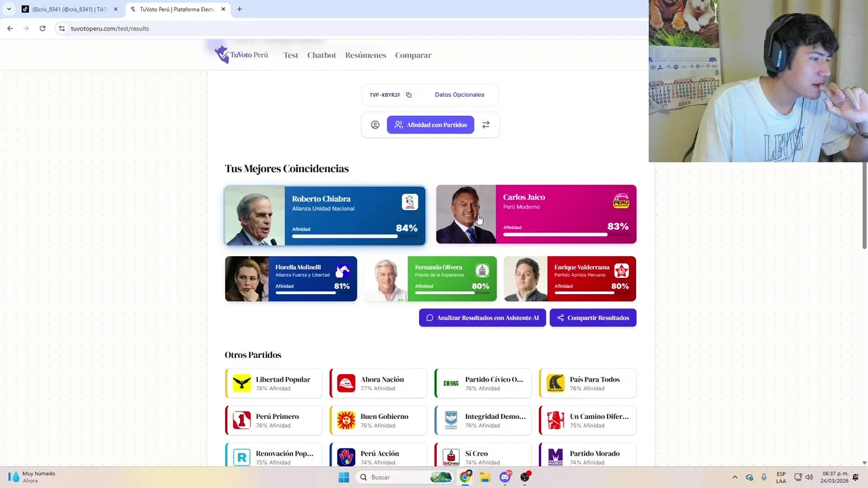Click the browser address bar URL
Screen dimensions: 868x488
(110, 28)
